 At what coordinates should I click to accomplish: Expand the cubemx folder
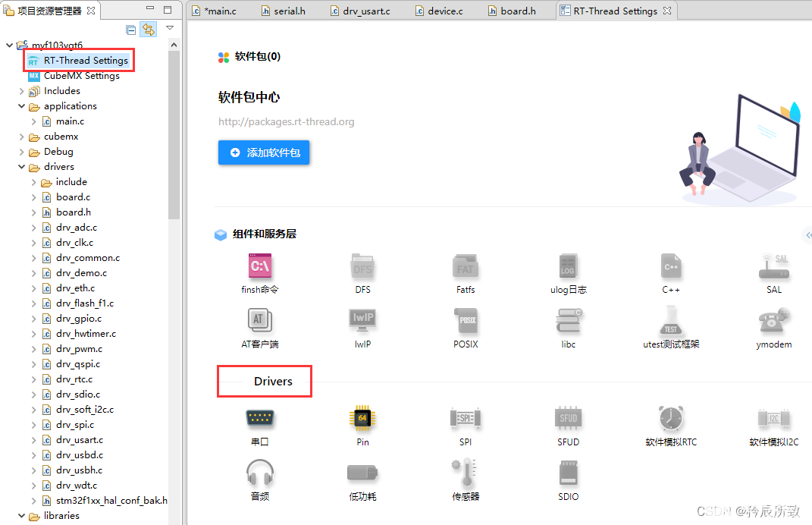pyautogui.click(x=21, y=137)
